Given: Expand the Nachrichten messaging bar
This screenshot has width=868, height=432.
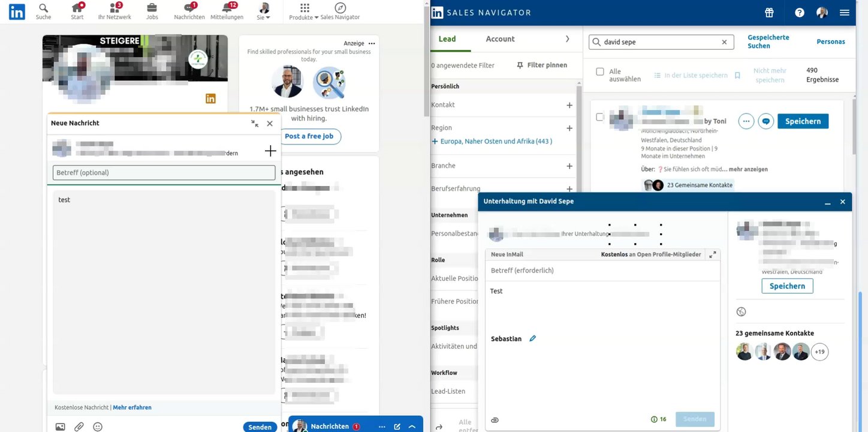Looking at the screenshot, I should tap(412, 427).
